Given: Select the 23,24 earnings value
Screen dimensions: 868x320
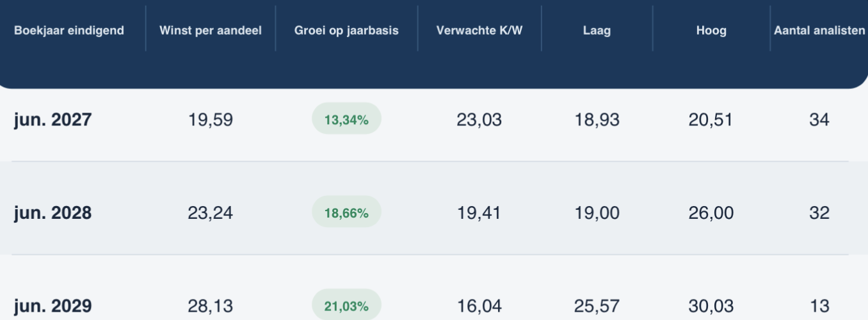Looking at the screenshot, I should [x=211, y=212].
